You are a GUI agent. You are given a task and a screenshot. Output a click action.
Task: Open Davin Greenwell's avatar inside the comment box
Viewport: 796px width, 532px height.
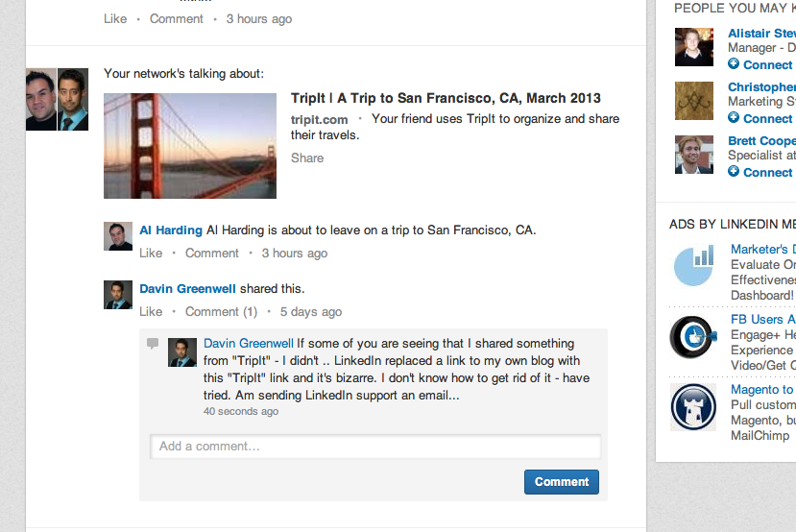[182, 352]
